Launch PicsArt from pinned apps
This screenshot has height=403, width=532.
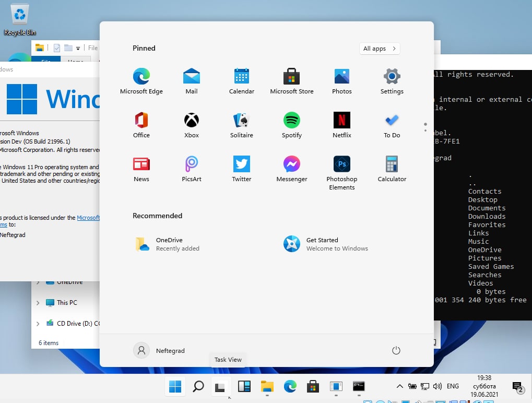coord(192,169)
